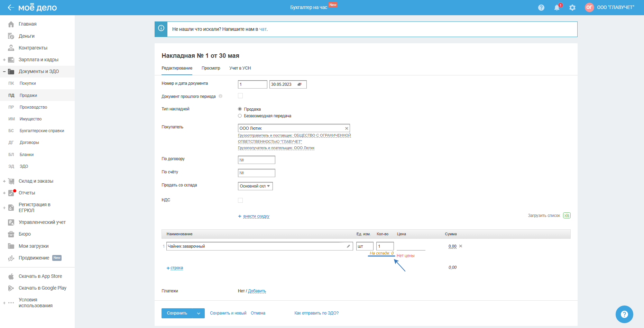Open the floating help chat button
The image size is (644, 328).
click(x=624, y=314)
